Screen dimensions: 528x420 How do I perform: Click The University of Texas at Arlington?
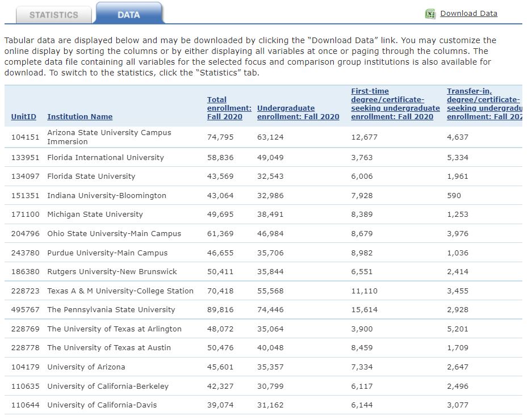click(x=114, y=329)
